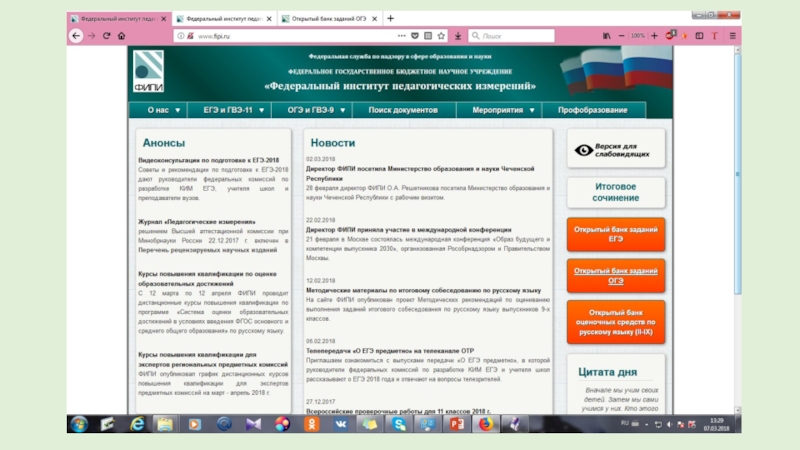The height and width of the screenshot is (450, 800).
Task: Open Телепередачи «О ЕГЭ предметно» news
Action: point(390,351)
